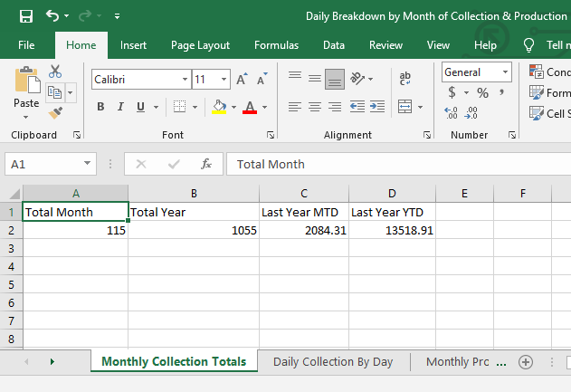Viewport: 571px width, 392px height.
Task: Click the Cut scissors icon
Action: click(55, 72)
